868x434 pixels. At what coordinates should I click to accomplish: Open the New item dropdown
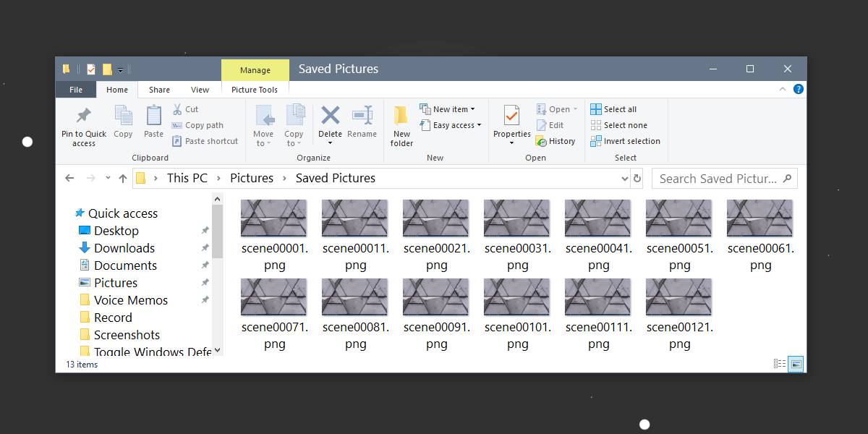click(447, 109)
